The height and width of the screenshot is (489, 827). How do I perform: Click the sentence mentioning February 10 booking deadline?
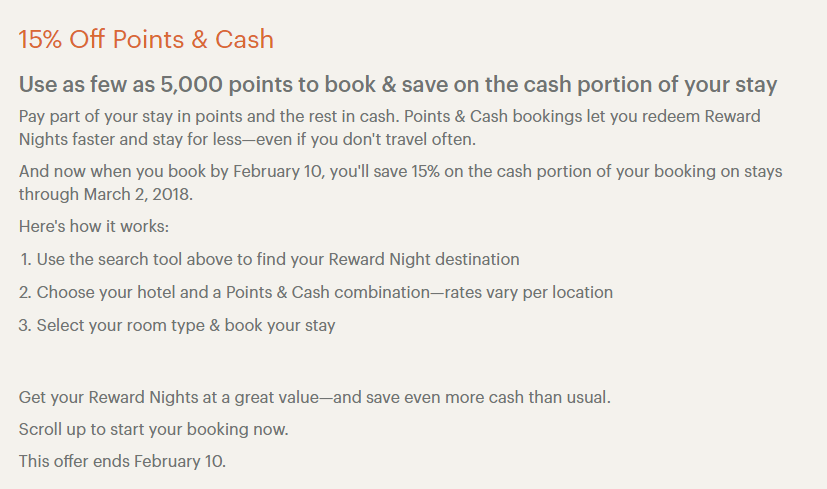pyautogui.click(x=401, y=183)
